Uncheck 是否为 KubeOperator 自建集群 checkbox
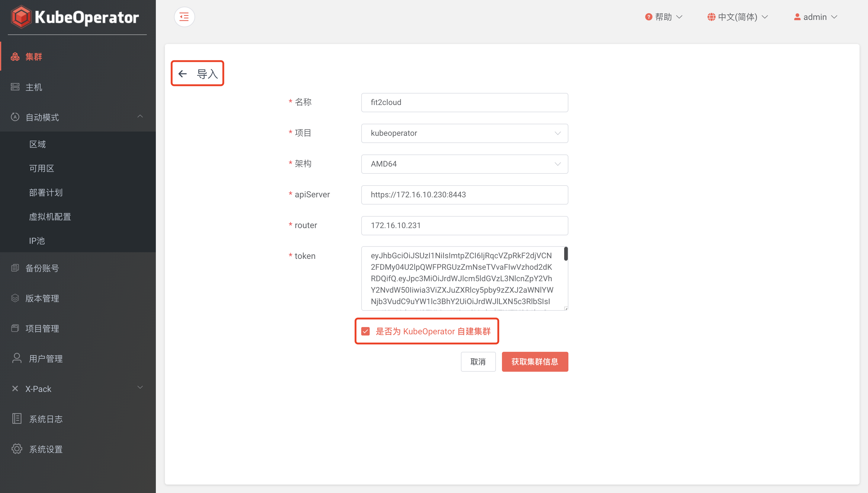The width and height of the screenshot is (868, 493). point(365,331)
